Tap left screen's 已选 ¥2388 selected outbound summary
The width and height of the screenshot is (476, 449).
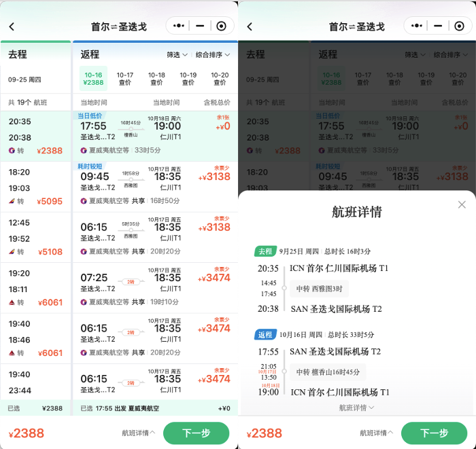[36, 408]
